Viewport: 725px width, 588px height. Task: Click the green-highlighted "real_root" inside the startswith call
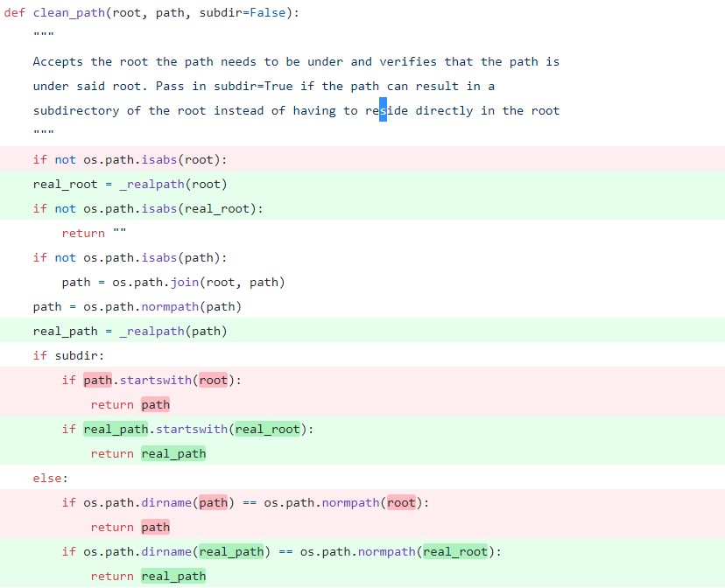pyautogui.click(x=267, y=430)
